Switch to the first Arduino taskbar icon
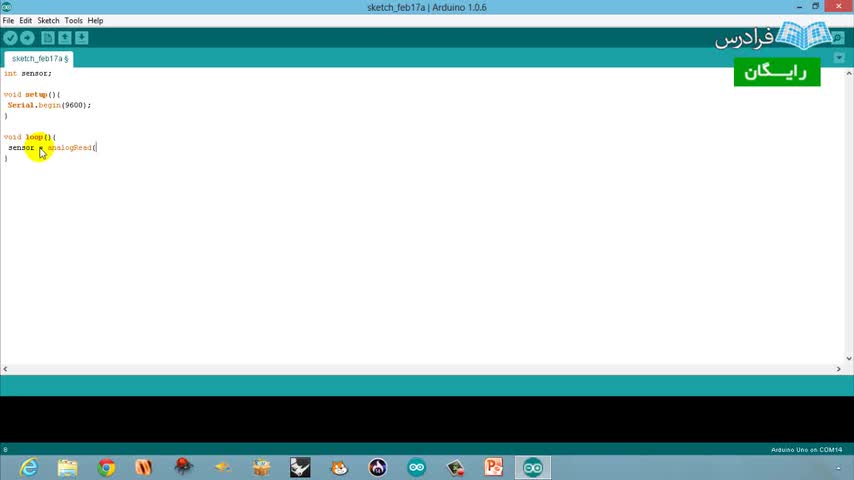The height and width of the screenshot is (480, 854). click(417, 467)
